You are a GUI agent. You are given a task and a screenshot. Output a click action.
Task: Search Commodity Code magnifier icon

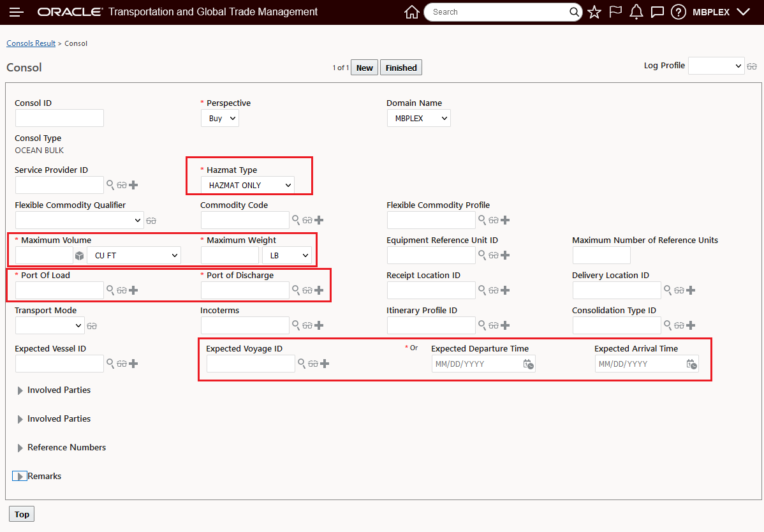[x=296, y=219]
